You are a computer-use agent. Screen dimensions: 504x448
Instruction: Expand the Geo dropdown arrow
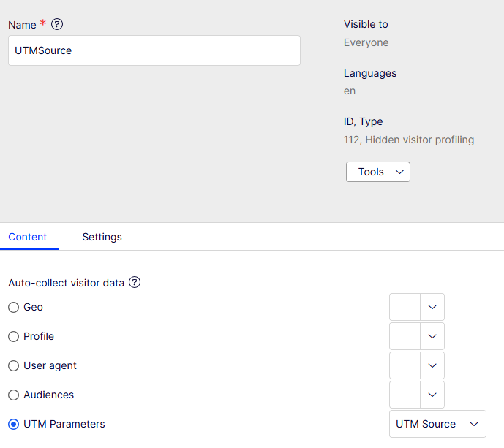432,307
